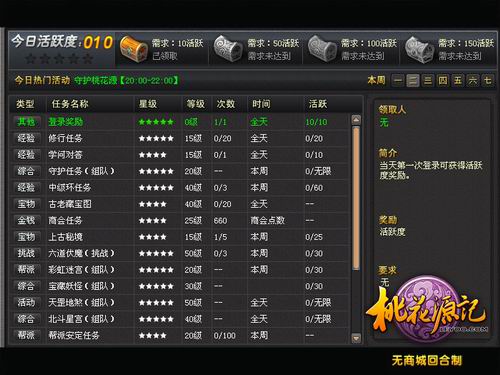
Task: Click the orange scrollbar thumb
Action: pos(356,198)
